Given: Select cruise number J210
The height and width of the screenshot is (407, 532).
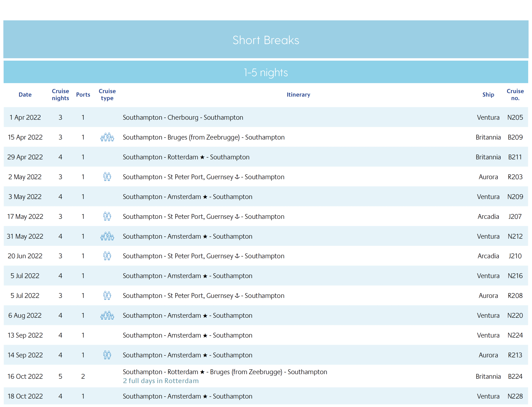Looking at the screenshot, I should (515, 256).
